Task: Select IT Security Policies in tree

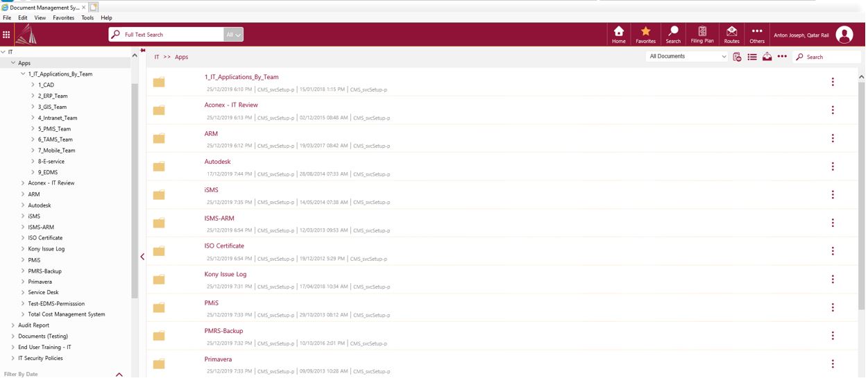Action: (40, 358)
